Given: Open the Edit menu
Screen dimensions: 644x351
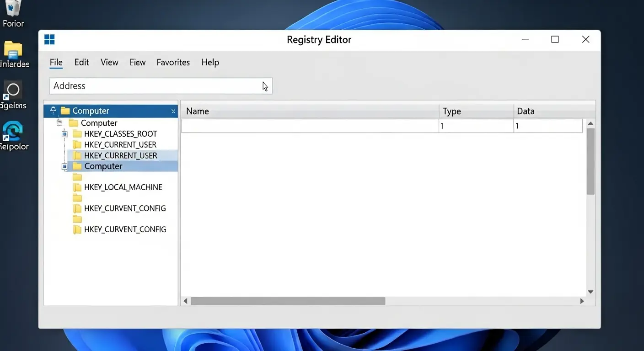Looking at the screenshot, I should (81, 62).
